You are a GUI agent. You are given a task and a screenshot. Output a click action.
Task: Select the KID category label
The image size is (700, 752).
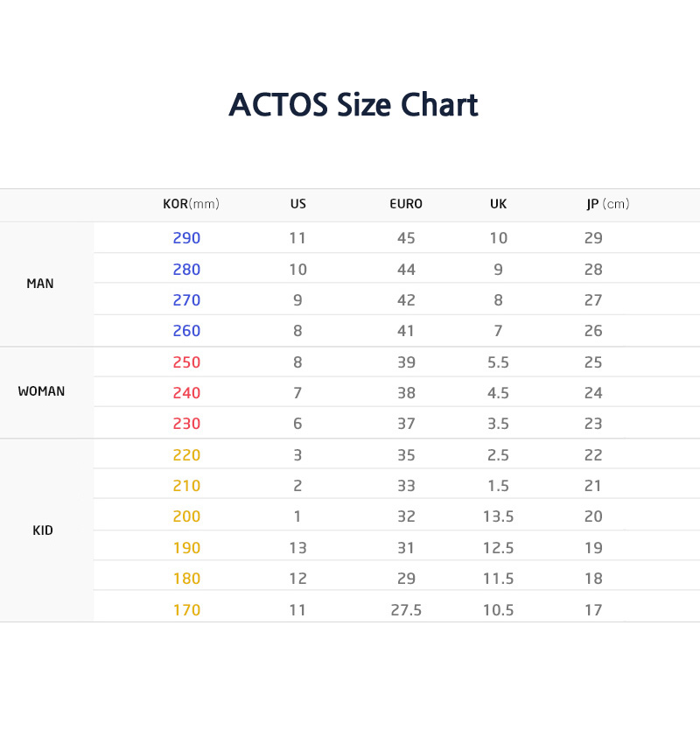[x=43, y=531]
